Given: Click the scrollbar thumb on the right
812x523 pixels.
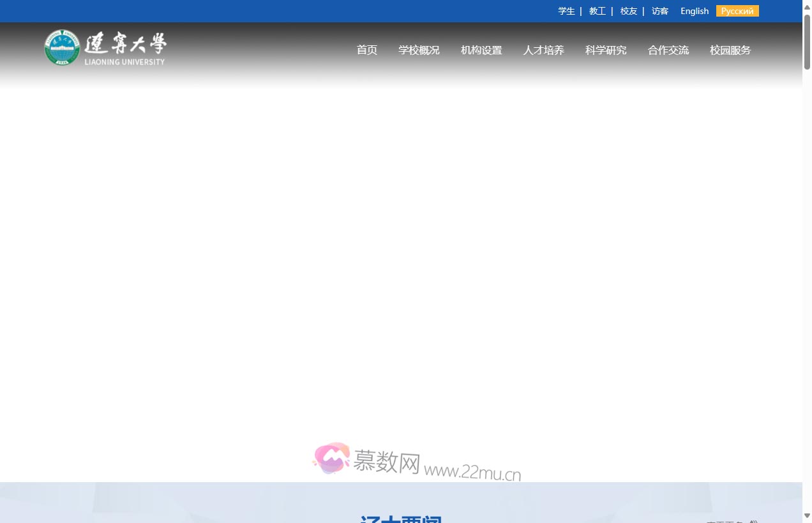Looking at the screenshot, I should [807, 38].
